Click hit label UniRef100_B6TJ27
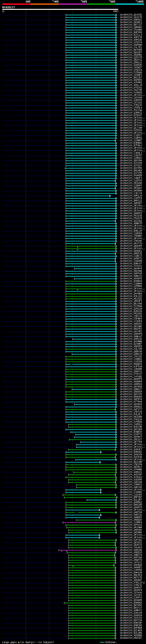The width and height of the screenshot is (146, 644). tap(131, 25)
